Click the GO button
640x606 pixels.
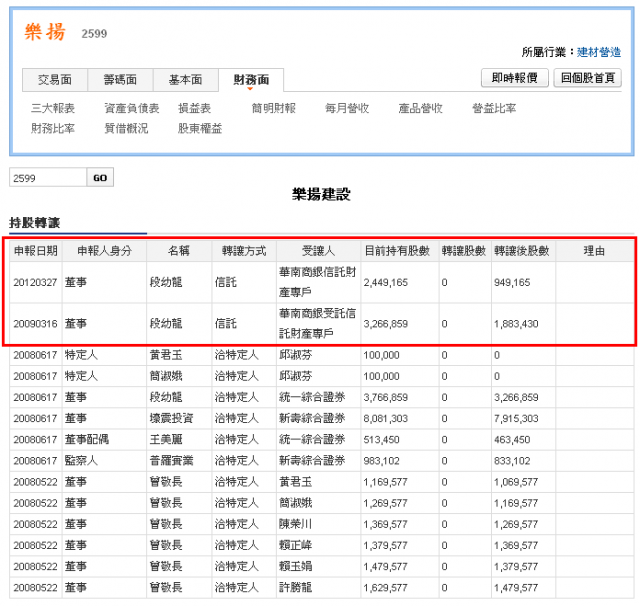[x=100, y=178]
